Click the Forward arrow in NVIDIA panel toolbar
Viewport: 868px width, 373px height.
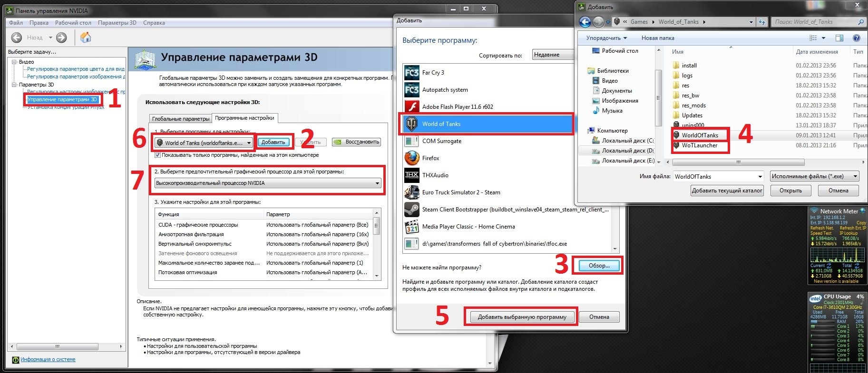[61, 38]
